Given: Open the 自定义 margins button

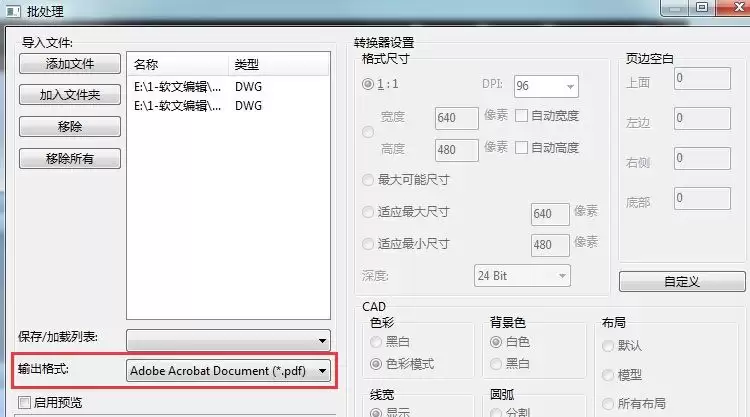Looking at the screenshot, I should pyautogui.click(x=682, y=282).
